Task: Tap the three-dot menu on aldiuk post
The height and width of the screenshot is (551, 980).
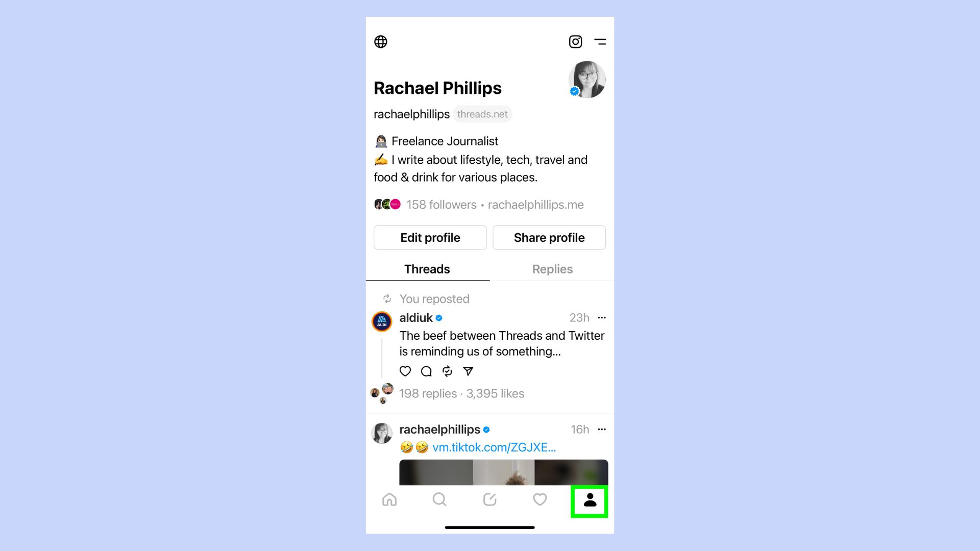Action: [x=601, y=317]
